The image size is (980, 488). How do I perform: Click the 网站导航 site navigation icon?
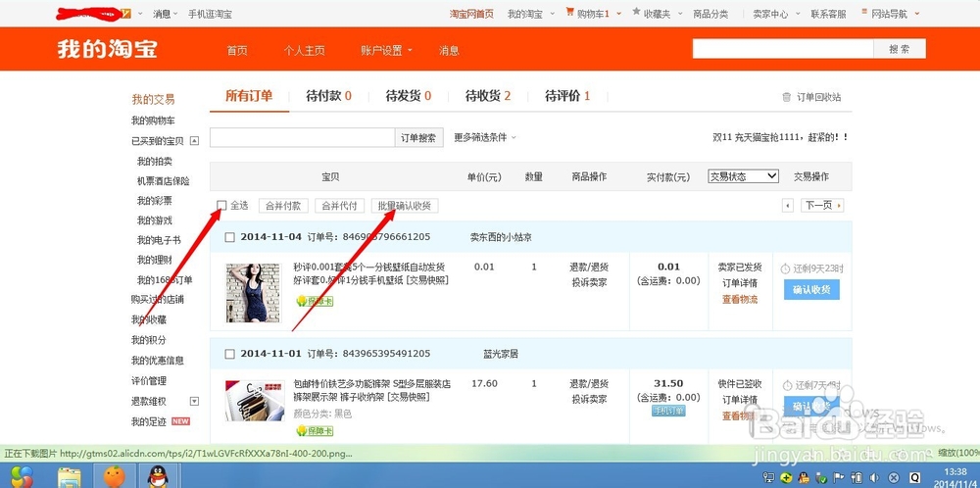[x=864, y=12]
